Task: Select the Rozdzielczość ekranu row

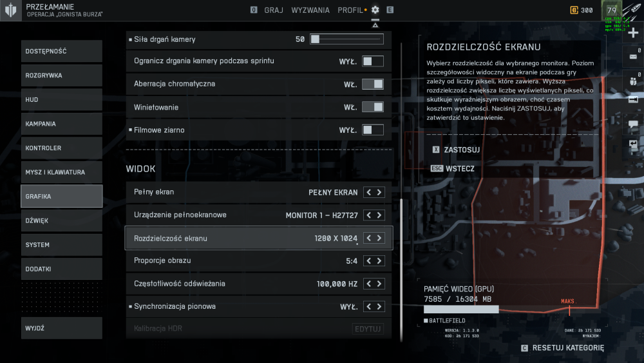Action: click(x=259, y=238)
